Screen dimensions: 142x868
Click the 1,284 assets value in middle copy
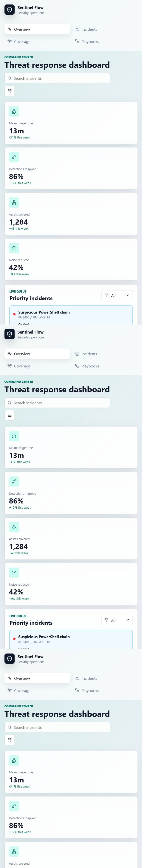click(18, 547)
